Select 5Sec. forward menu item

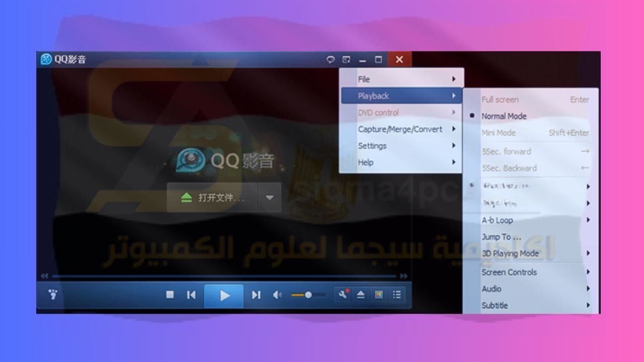pos(530,151)
